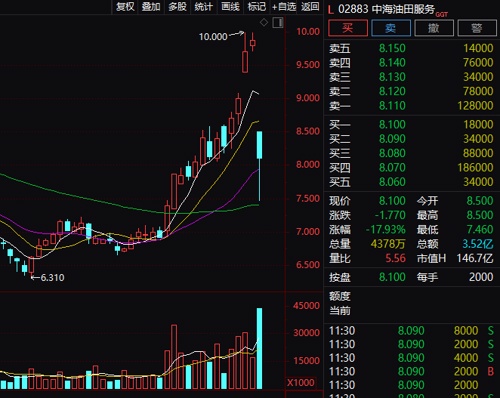Select 卖五 ask price 8.150

[392, 48]
